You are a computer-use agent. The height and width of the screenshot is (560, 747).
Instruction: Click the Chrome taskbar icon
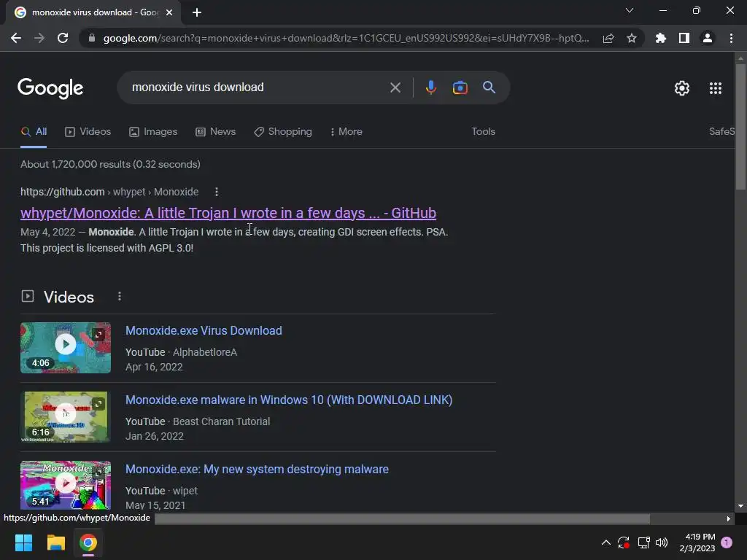[88, 542]
